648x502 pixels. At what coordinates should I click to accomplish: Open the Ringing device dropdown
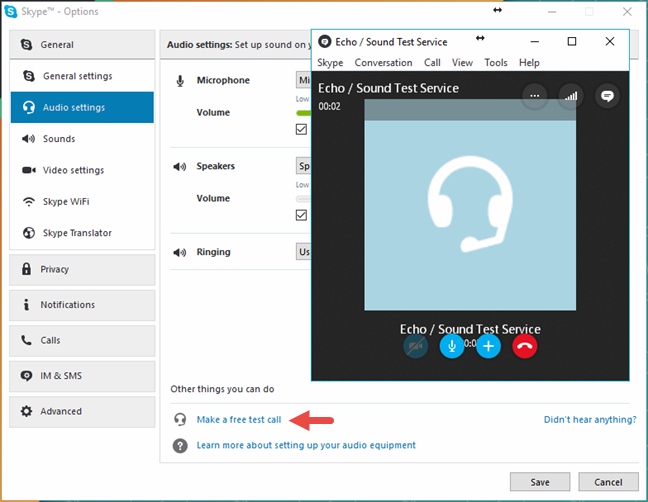coord(304,252)
